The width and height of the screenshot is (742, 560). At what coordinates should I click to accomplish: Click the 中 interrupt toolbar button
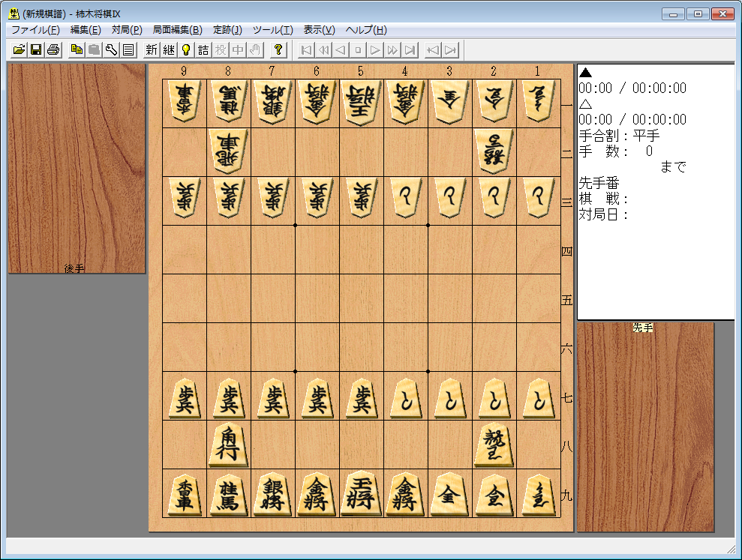pyautogui.click(x=238, y=49)
